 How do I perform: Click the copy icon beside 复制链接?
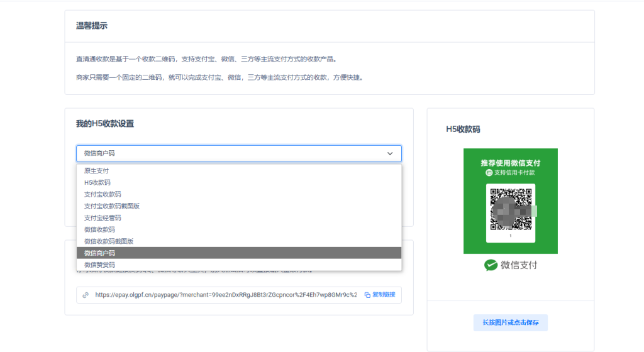(x=367, y=295)
